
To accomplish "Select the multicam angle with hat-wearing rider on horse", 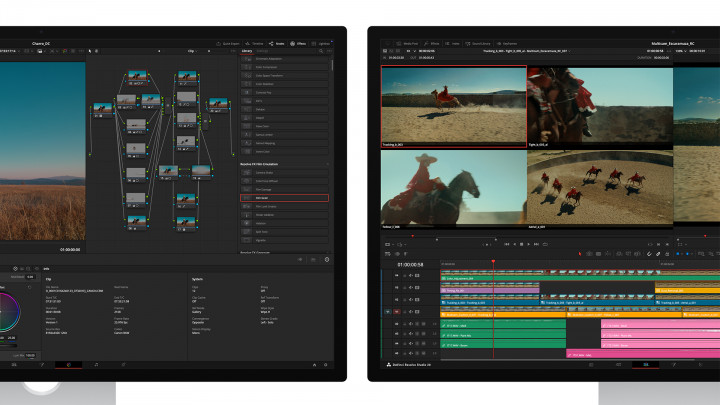I will 454,189.
